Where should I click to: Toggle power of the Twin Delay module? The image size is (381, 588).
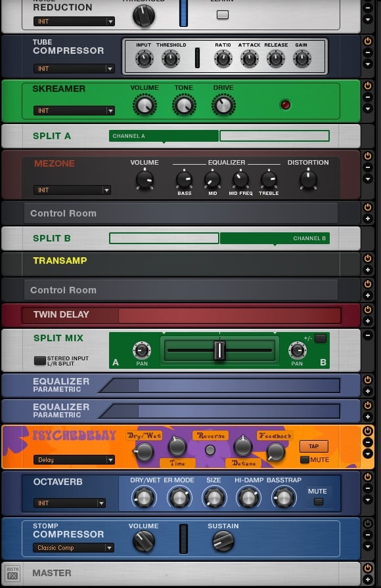pos(368,309)
